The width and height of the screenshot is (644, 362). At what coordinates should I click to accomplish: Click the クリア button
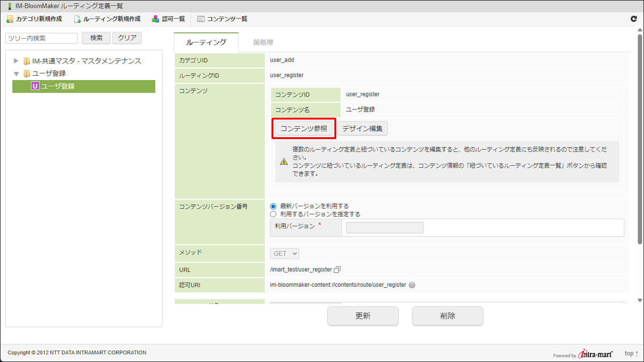[127, 38]
